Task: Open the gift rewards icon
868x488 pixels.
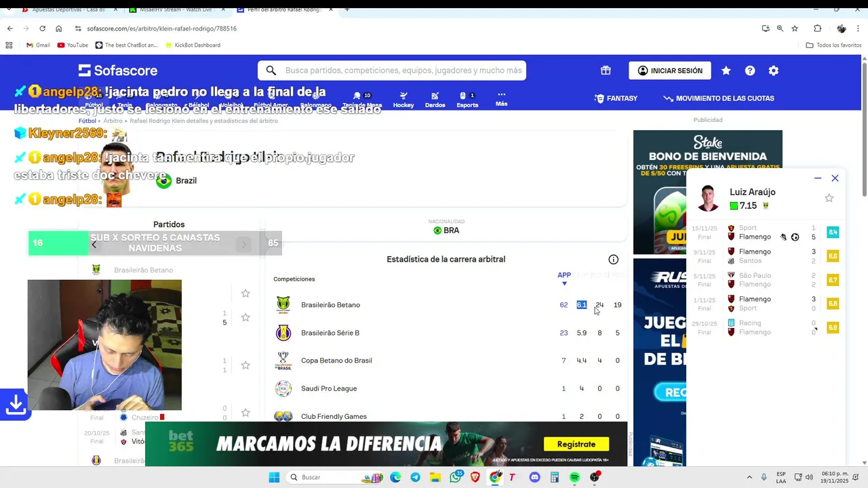Action: pyautogui.click(x=606, y=70)
